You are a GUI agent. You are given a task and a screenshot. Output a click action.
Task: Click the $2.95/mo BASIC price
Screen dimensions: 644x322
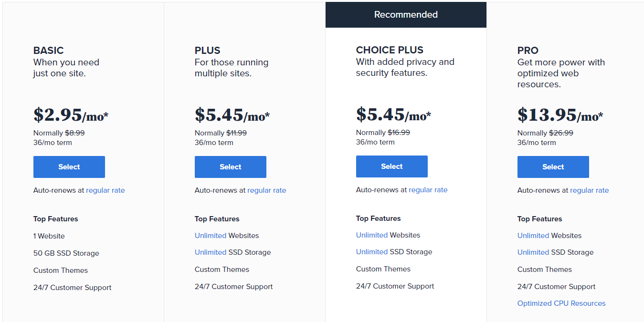pyautogui.click(x=71, y=115)
